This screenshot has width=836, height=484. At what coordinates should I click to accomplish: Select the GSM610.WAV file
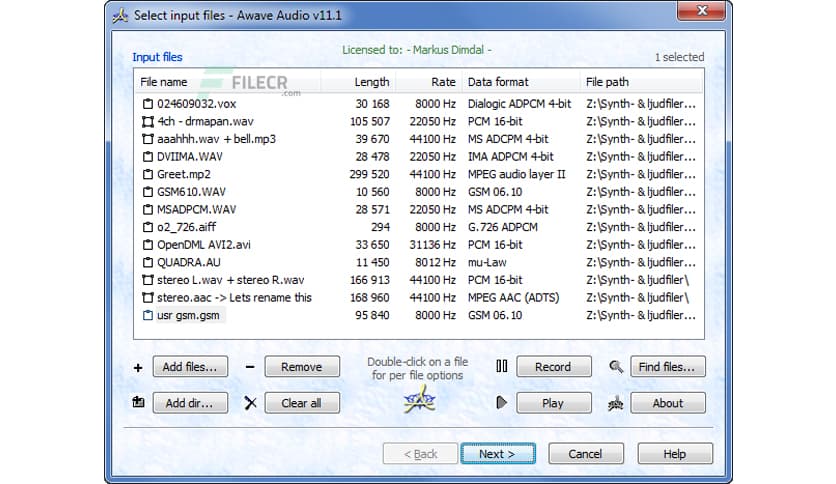click(x=419, y=192)
